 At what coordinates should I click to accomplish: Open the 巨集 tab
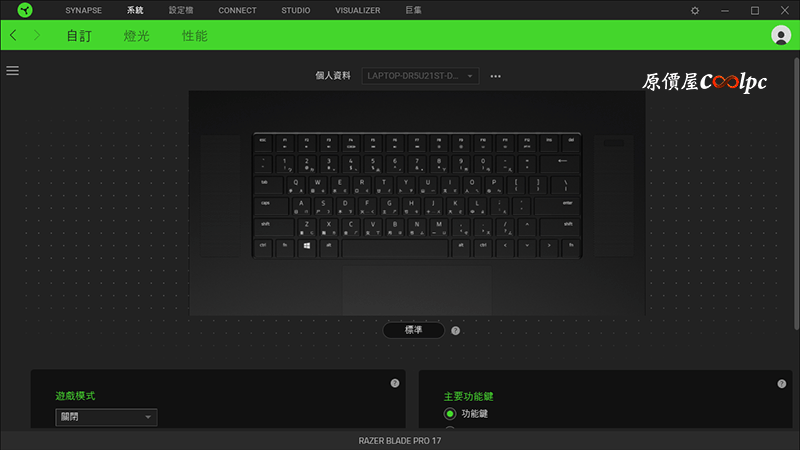coord(413,10)
